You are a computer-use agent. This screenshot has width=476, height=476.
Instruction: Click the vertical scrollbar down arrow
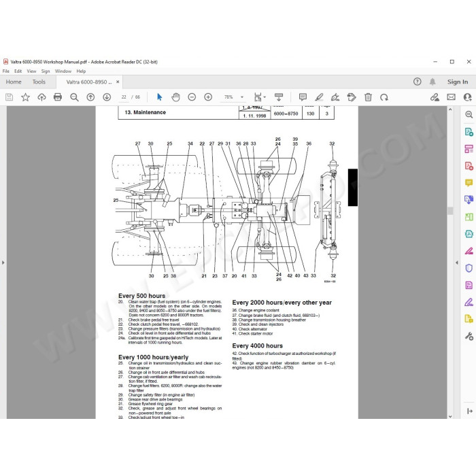450,416
